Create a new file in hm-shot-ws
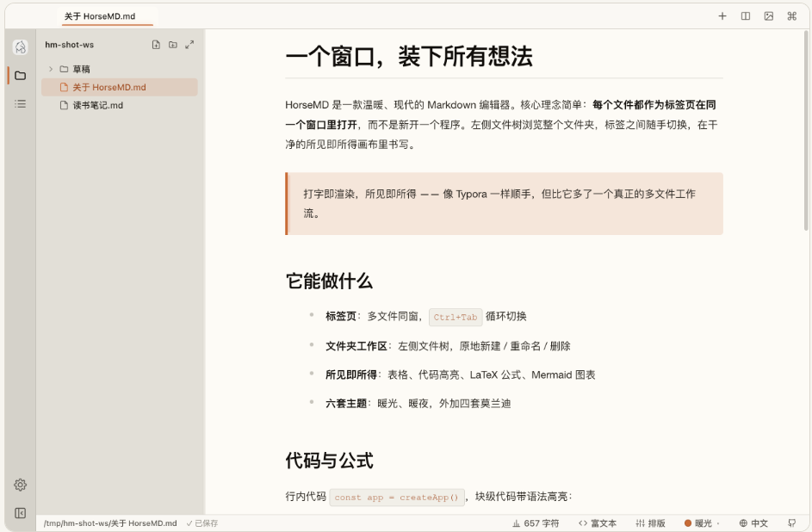Image resolution: width=812 pixels, height=532 pixels. pyautogui.click(x=156, y=45)
